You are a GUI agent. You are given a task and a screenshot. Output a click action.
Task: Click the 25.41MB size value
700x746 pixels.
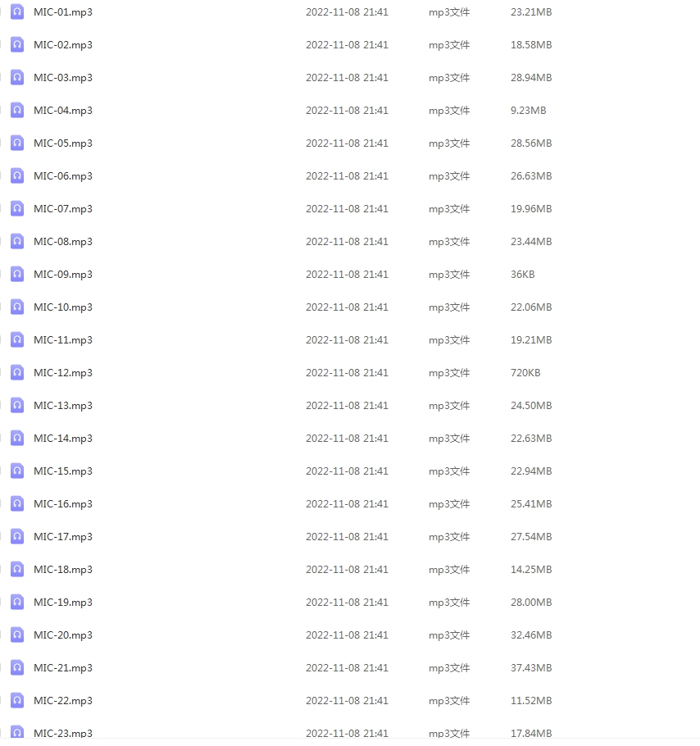tap(531, 504)
